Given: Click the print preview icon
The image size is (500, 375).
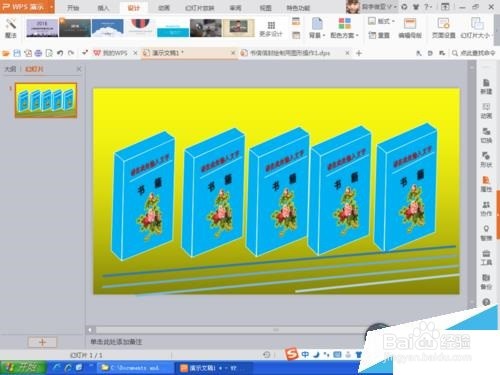Looking at the screenshot, I should (x=49, y=53).
